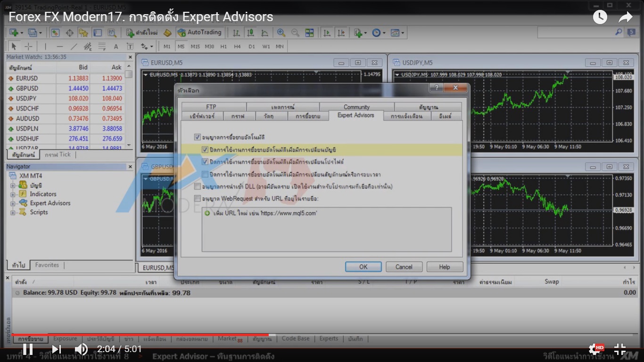
Task: Select the M15 timeframe button
Action: click(195, 46)
